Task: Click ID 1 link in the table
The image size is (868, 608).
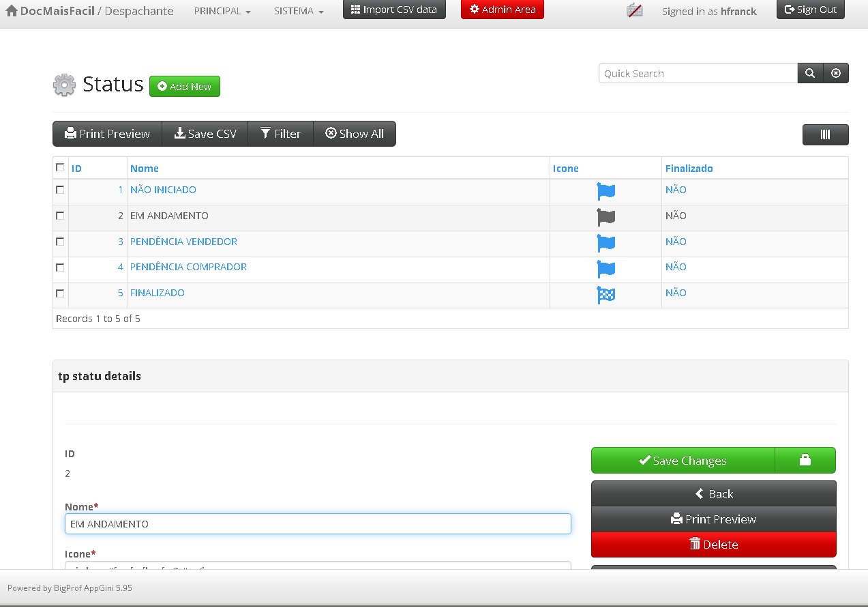Action: coord(121,190)
